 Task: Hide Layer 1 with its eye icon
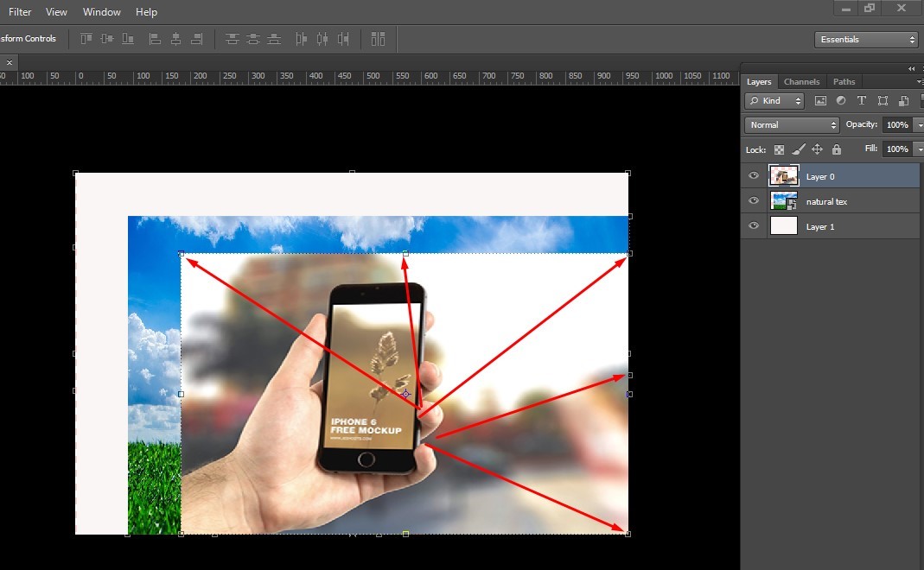click(754, 226)
